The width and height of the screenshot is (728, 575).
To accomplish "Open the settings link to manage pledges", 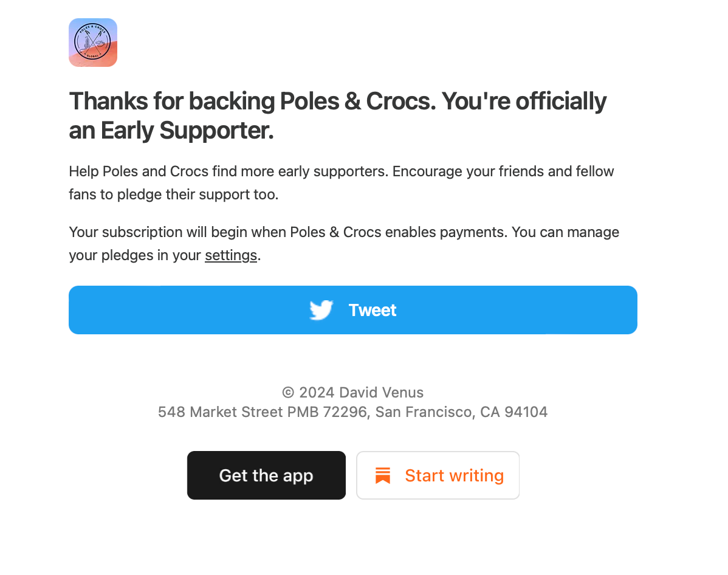I will (230, 255).
